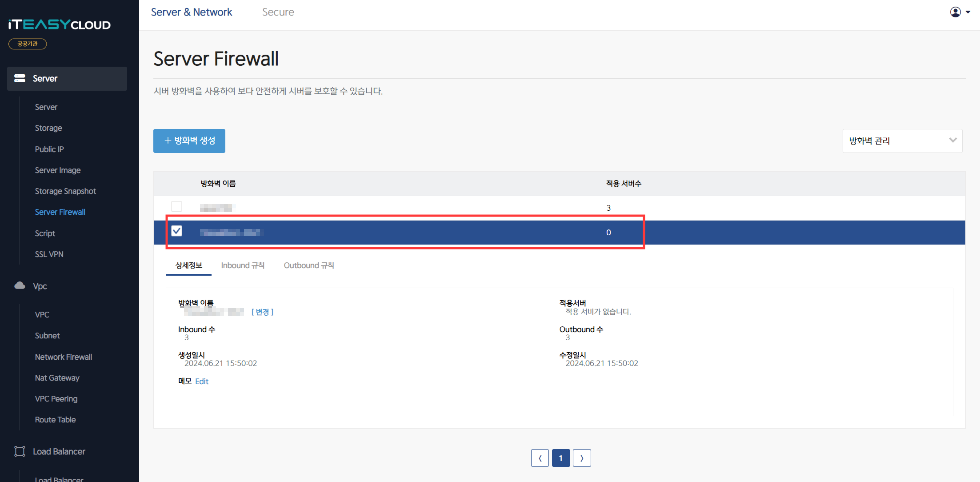The width and height of the screenshot is (980, 482).
Task: Expand the account menu caret arrow
Action: coord(968,12)
